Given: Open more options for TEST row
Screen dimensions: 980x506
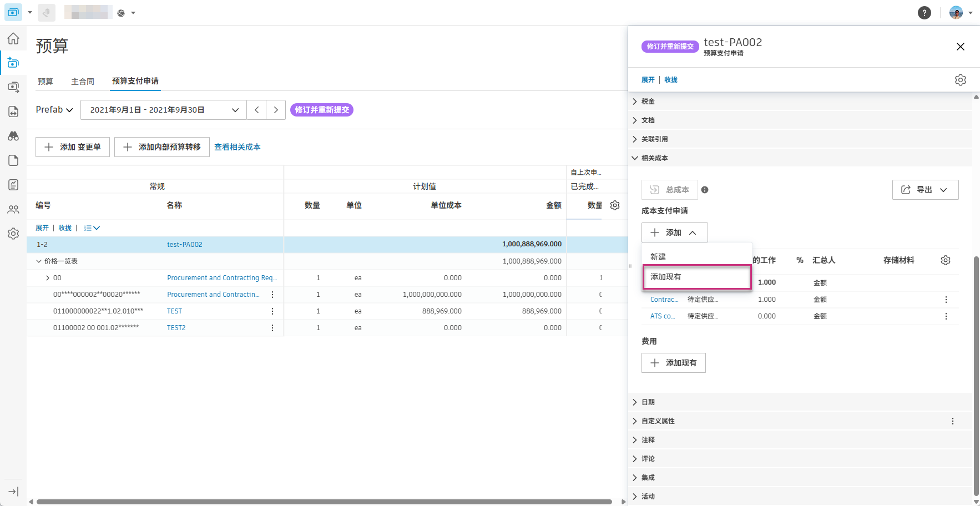Looking at the screenshot, I should point(272,311).
